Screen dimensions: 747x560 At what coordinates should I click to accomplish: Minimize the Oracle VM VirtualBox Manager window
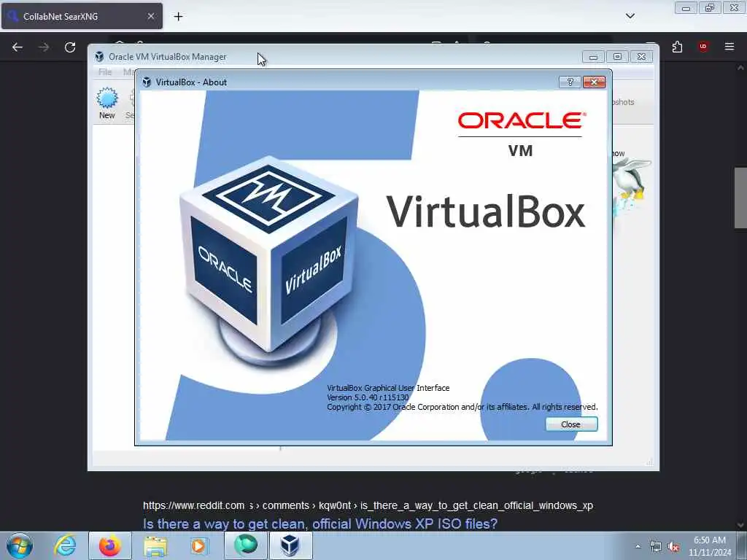pyautogui.click(x=593, y=57)
